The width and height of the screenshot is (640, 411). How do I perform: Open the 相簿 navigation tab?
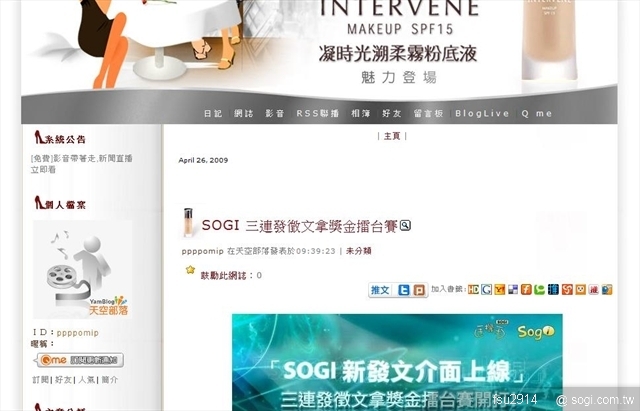click(x=361, y=113)
